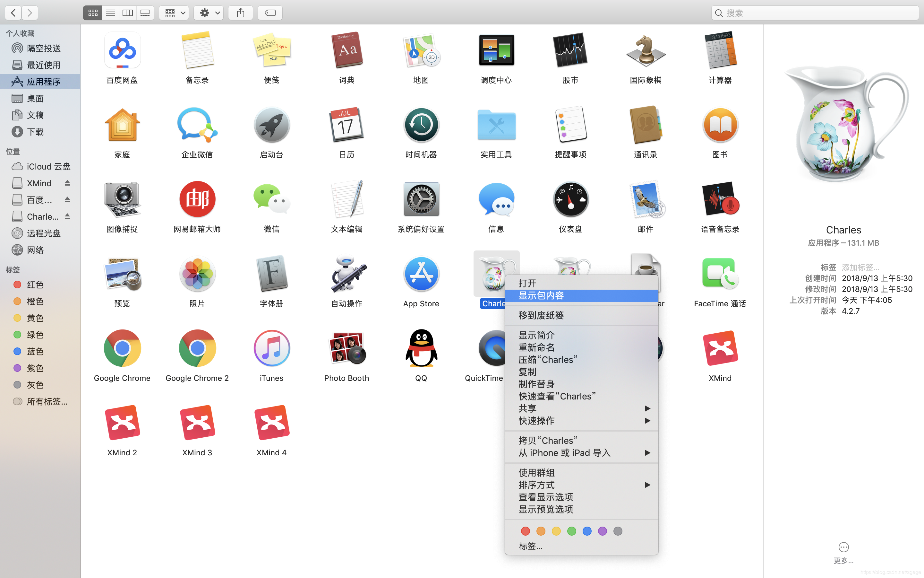This screenshot has height=578, width=924.
Task: Open the group-by arrangement dropdown
Action: 174,13
